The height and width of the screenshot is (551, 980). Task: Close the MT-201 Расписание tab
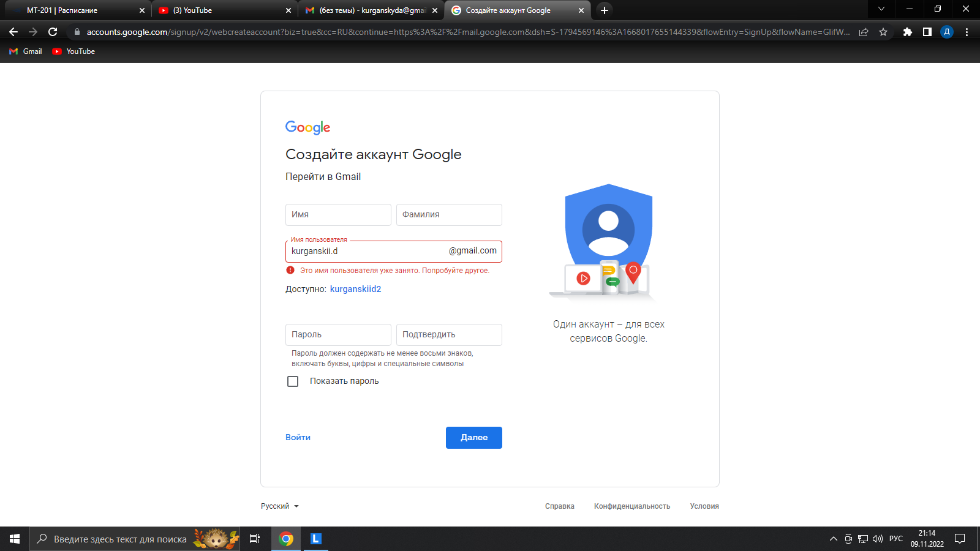142,10
